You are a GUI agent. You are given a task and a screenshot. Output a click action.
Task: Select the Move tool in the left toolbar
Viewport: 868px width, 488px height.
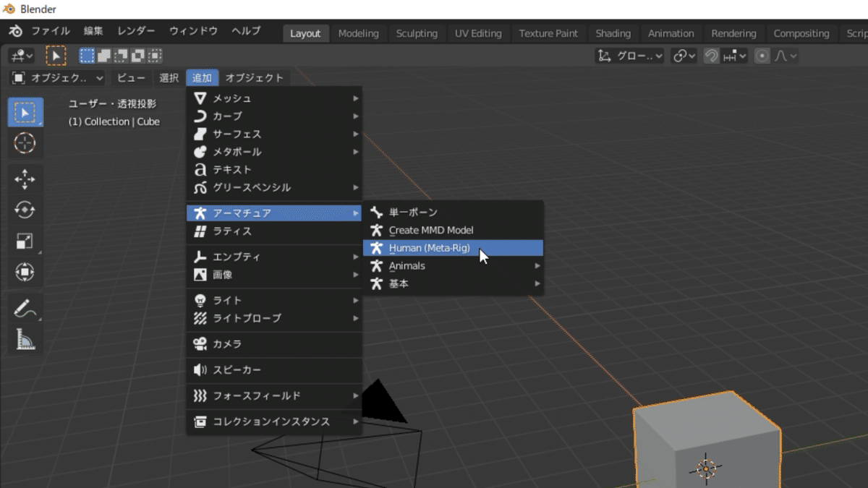[x=25, y=179]
